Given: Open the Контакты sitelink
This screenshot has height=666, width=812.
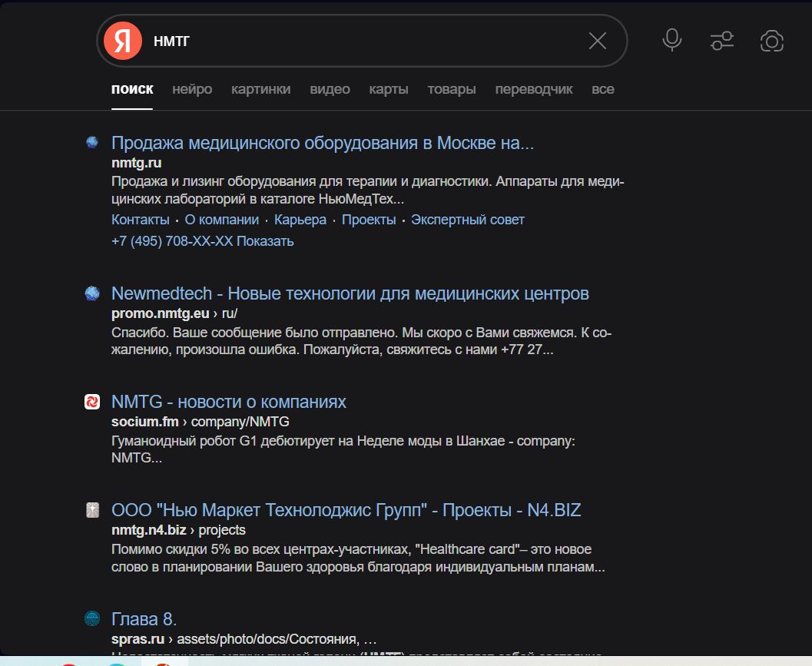Looking at the screenshot, I should tap(141, 220).
